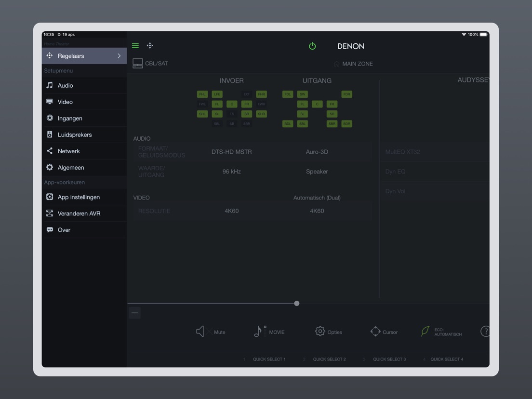
Task: Click the Video monitor icon in sidebar
Action: (50, 102)
